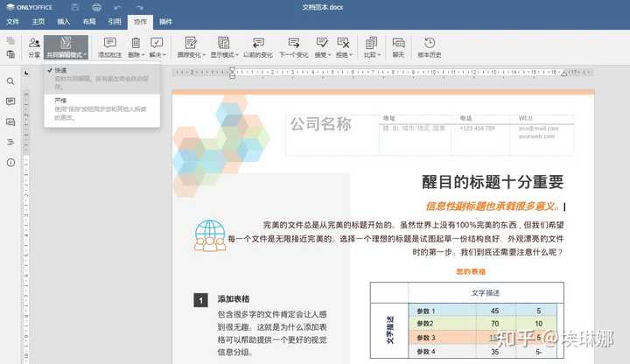This screenshot has height=364, width=630.
Task: Click the numbered box 1 beside 添加表格
Action: click(x=200, y=300)
